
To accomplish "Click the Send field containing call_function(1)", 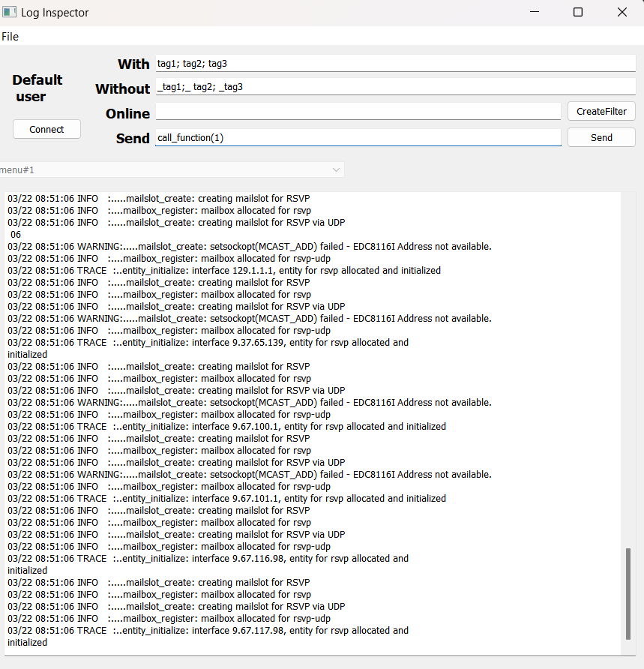I will 358,138.
